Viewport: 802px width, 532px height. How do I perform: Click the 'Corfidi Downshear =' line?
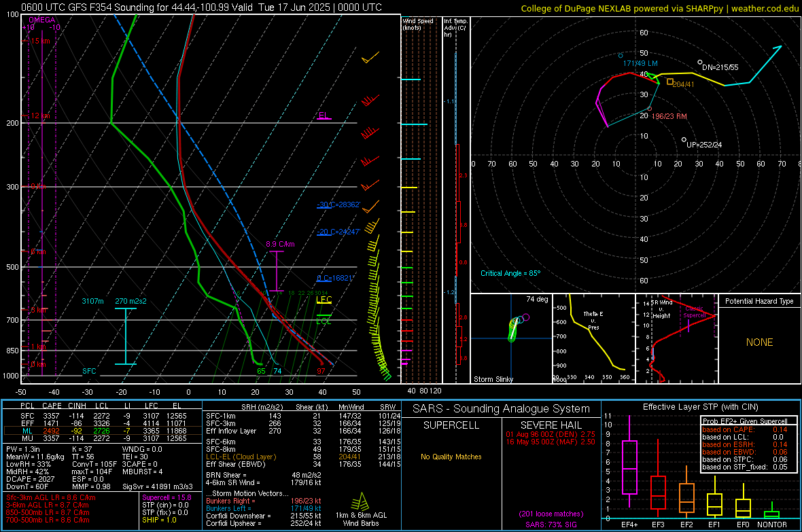click(264, 516)
